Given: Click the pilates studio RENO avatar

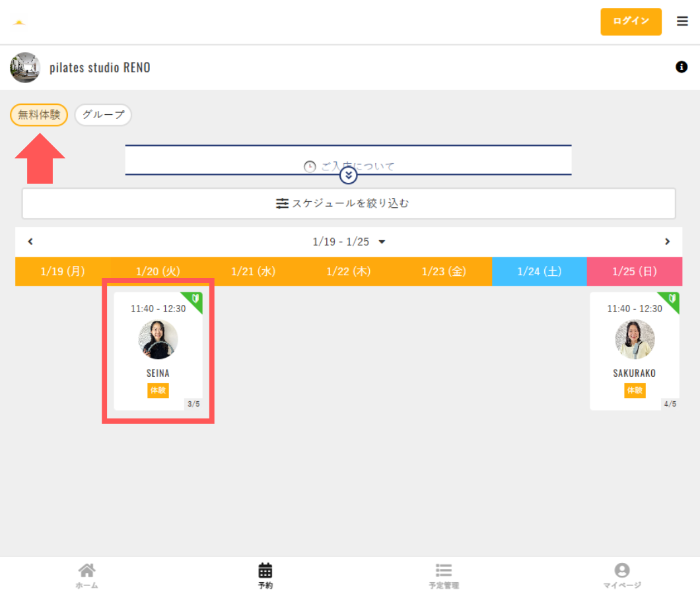Looking at the screenshot, I should tap(25, 67).
